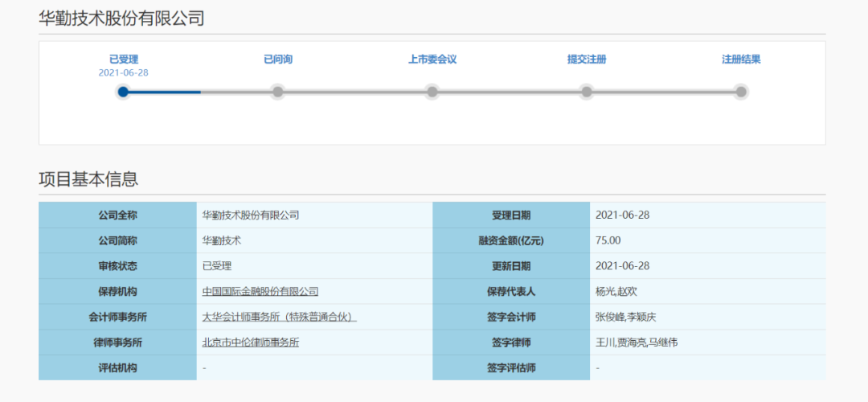This screenshot has width=868, height=402.
Task: Select the 已问询 stage label
Action: click(277, 59)
